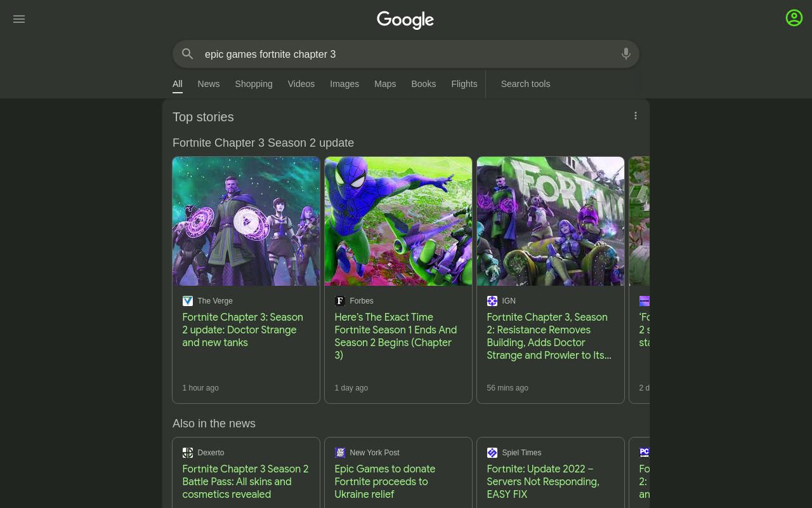Open Epic Games Ukraine relief article

(x=385, y=482)
